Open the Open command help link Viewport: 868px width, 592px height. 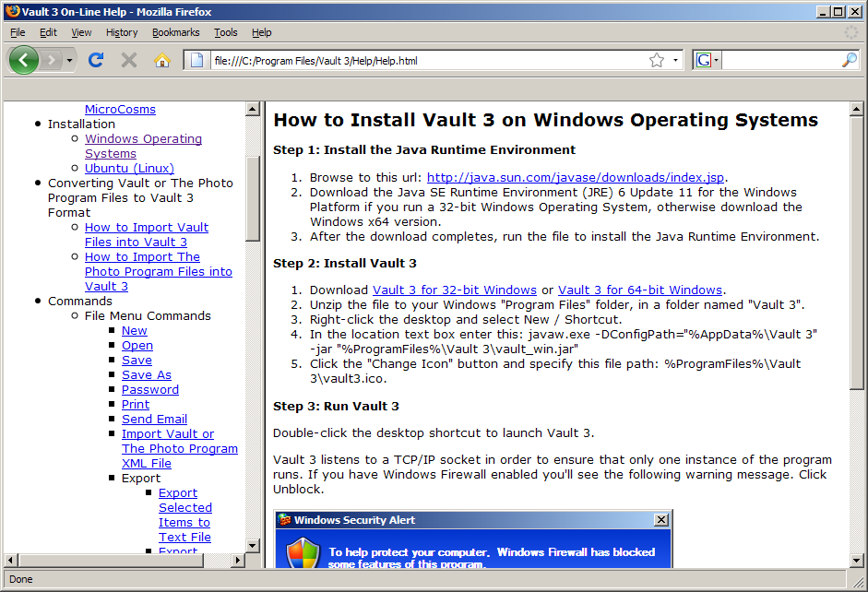[x=137, y=345]
